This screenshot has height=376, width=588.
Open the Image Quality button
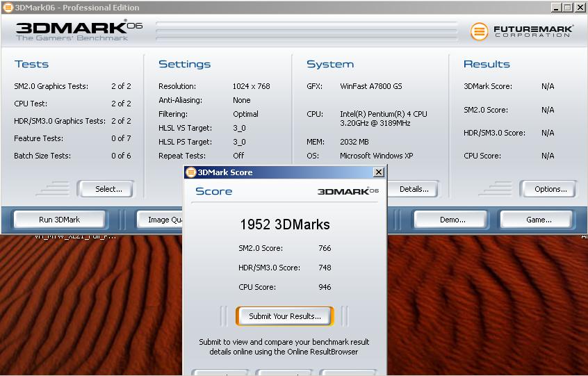(x=161, y=220)
